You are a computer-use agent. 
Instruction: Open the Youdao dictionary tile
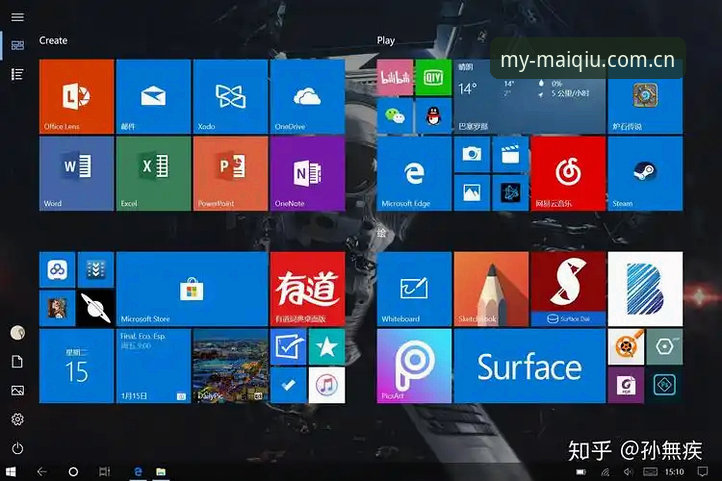point(308,289)
